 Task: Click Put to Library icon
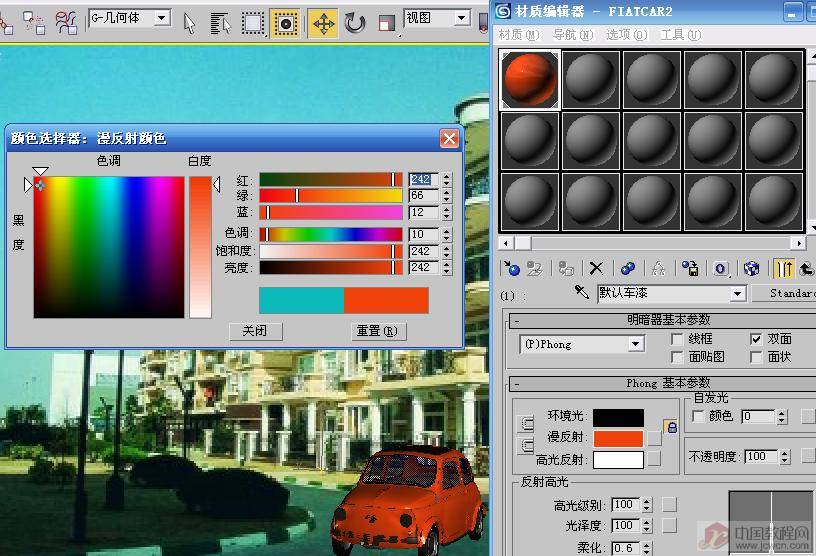(690, 268)
